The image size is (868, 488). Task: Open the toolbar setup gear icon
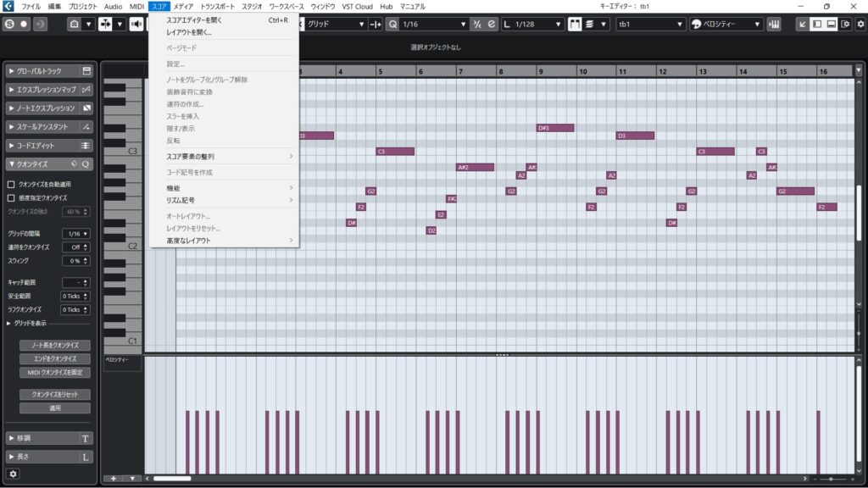click(x=858, y=24)
